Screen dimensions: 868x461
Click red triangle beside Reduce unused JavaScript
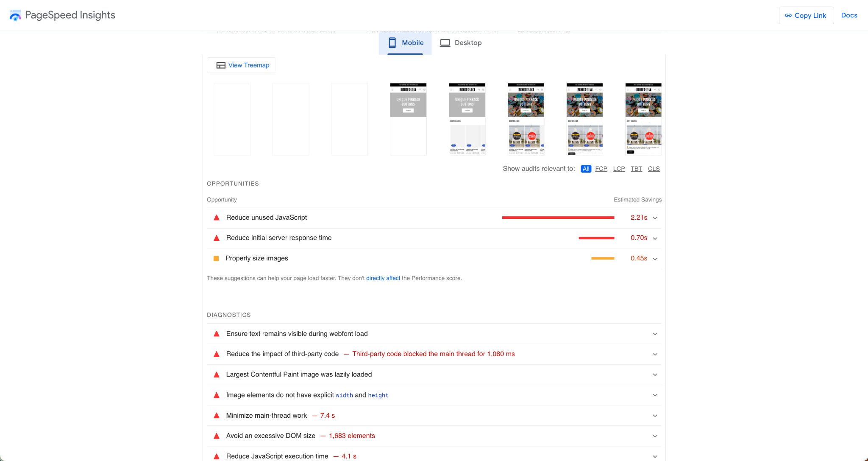point(217,218)
